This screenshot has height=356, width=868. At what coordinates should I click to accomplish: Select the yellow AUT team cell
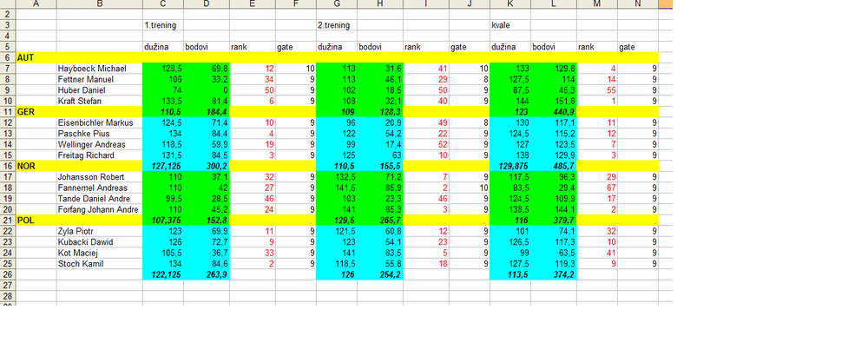pos(36,56)
